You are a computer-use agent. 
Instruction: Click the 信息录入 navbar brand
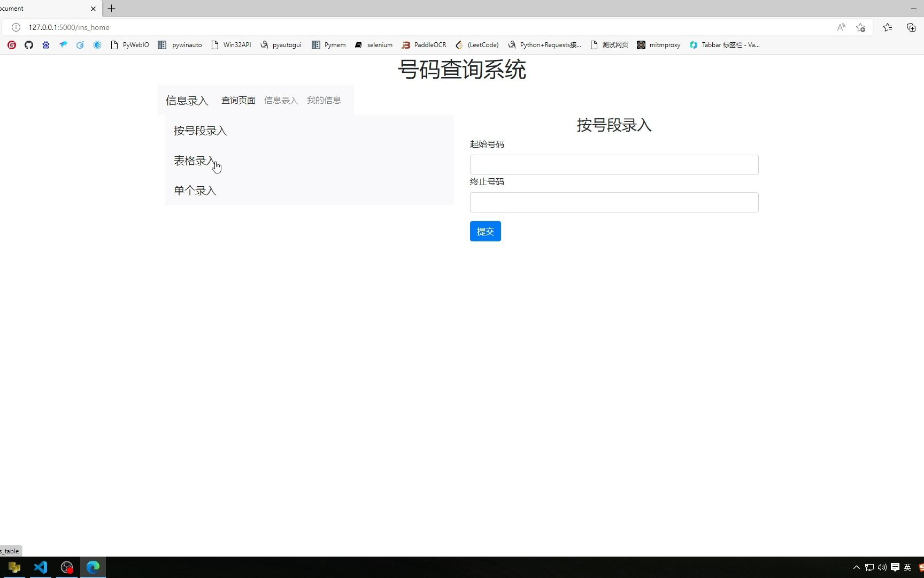pyautogui.click(x=187, y=101)
